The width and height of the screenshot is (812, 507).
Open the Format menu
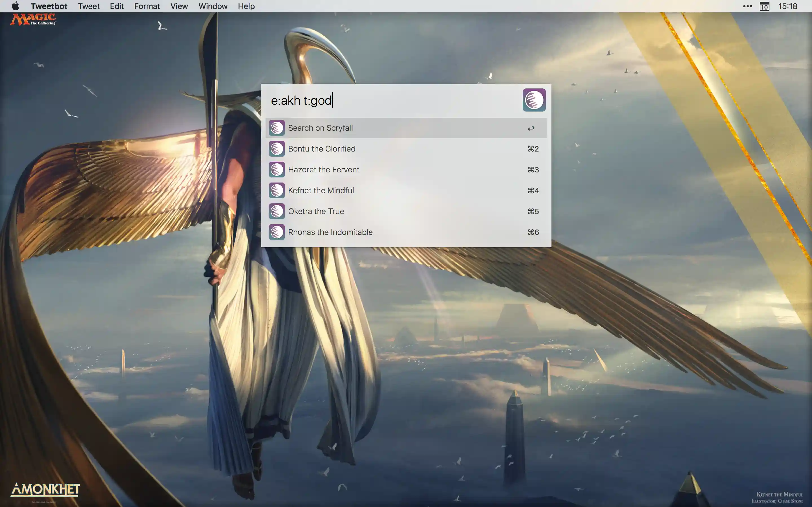(x=147, y=6)
